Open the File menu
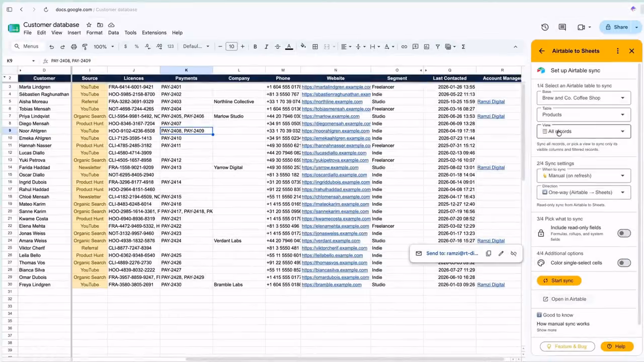 pos(28,33)
